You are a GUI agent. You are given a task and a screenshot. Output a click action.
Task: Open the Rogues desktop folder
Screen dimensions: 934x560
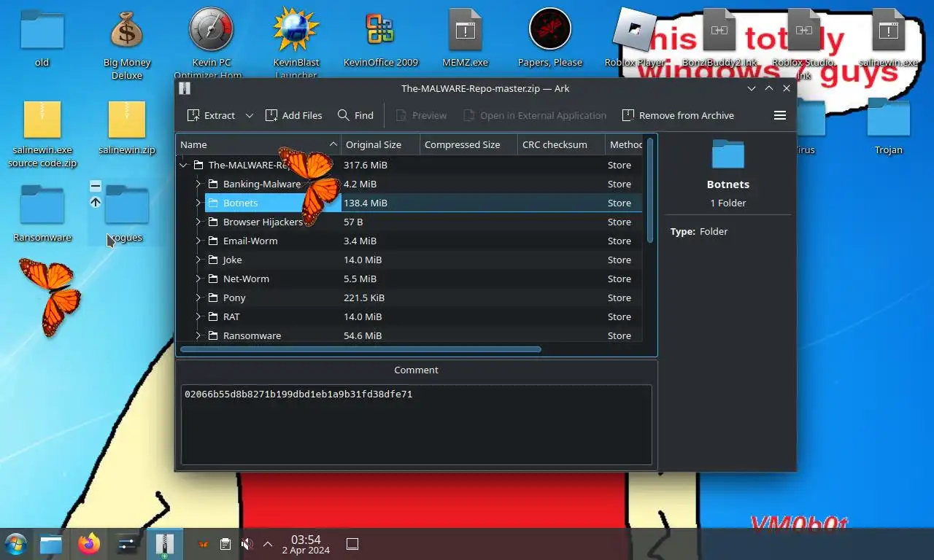(x=127, y=213)
